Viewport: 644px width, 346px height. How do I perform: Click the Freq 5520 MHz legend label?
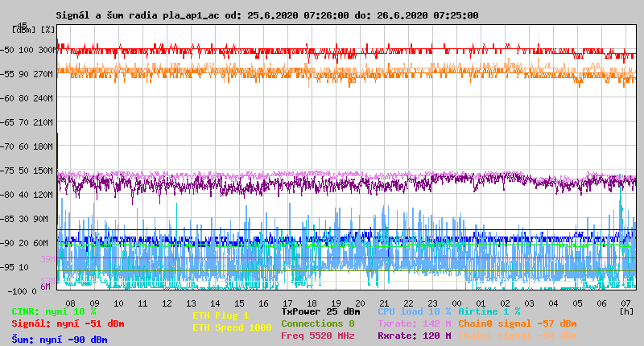[317, 336]
